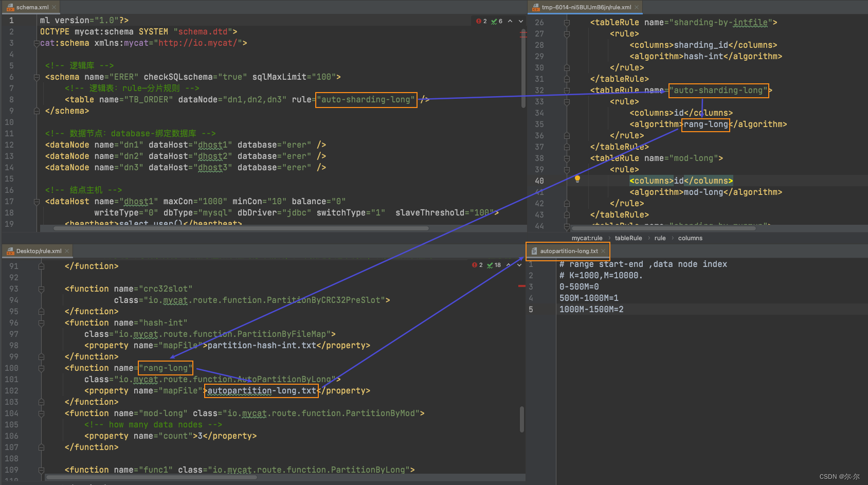Click "autopartition-long.txt" property value on line 102

pyautogui.click(x=262, y=391)
